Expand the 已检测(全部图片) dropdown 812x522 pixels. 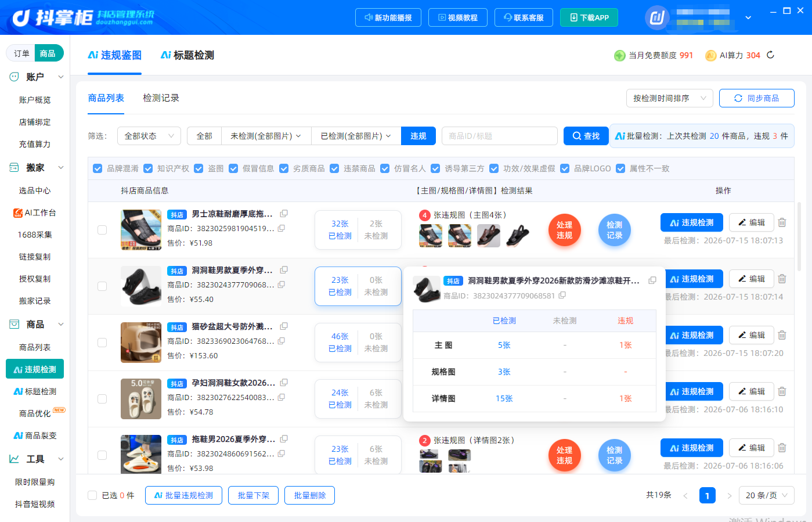(x=356, y=136)
